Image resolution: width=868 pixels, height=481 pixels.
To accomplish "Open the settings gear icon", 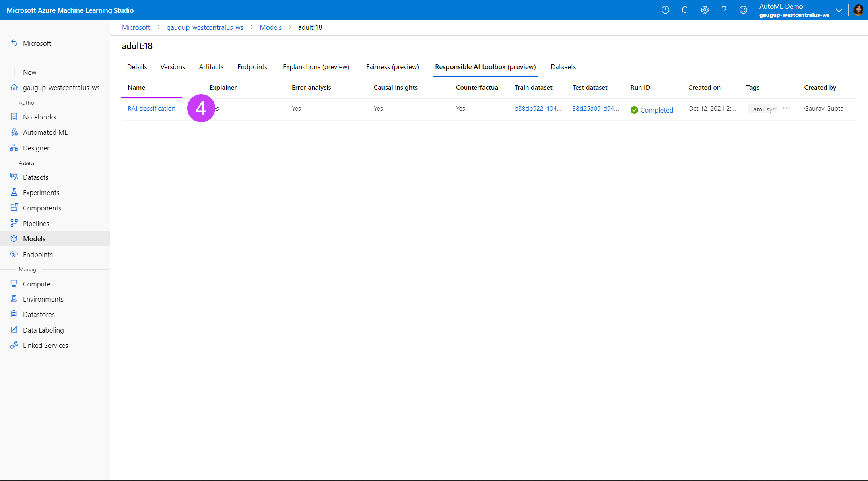I will tap(704, 10).
